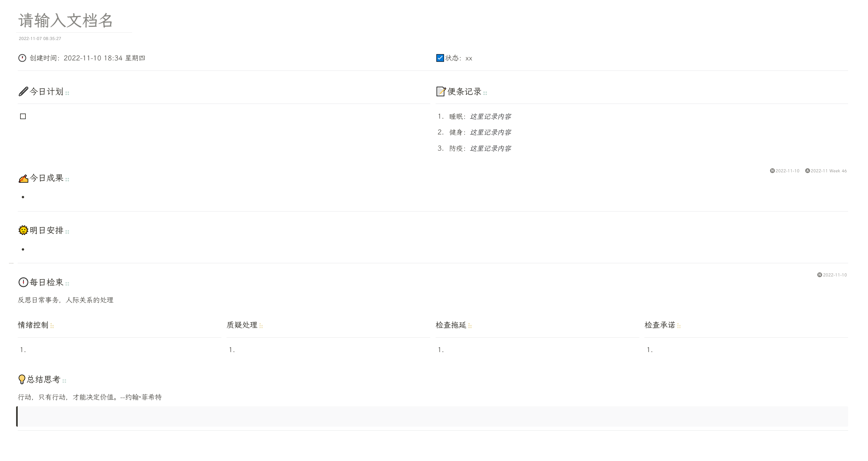This screenshot has width=868, height=461.
Task: Click the document title field 请输入文档名
Action: click(66, 21)
